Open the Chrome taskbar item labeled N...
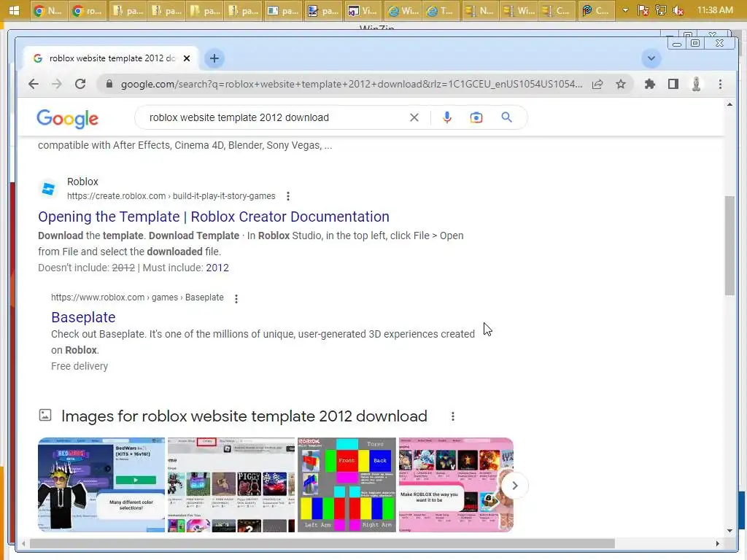The height and width of the screenshot is (560, 747). point(48,10)
